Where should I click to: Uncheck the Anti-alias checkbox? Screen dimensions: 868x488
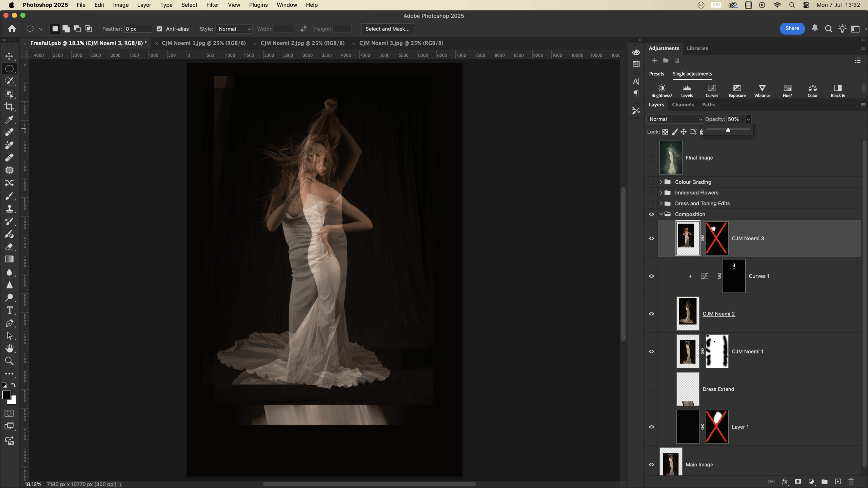point(159,29)
